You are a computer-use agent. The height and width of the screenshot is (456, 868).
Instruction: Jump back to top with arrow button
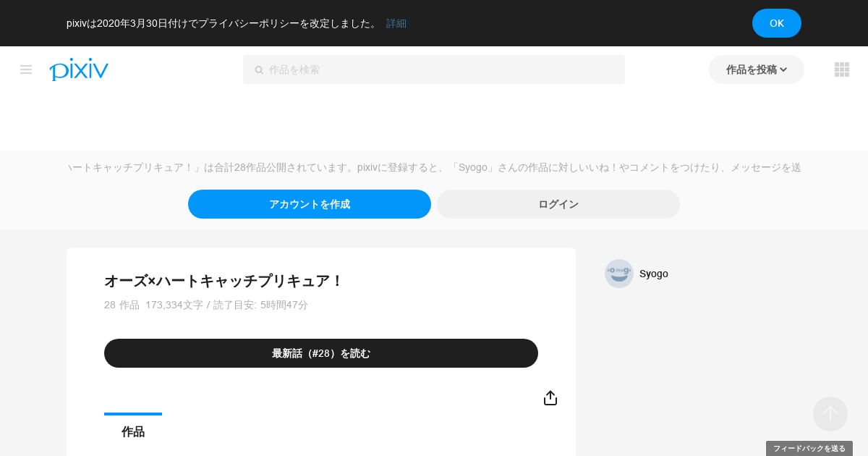[x=830, y=414]
